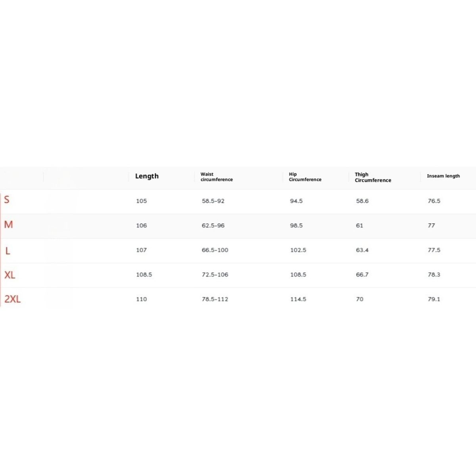The image size is (476, 476).
Task: Click the S inseam value 76.5
Action: [x=434, y=201]
